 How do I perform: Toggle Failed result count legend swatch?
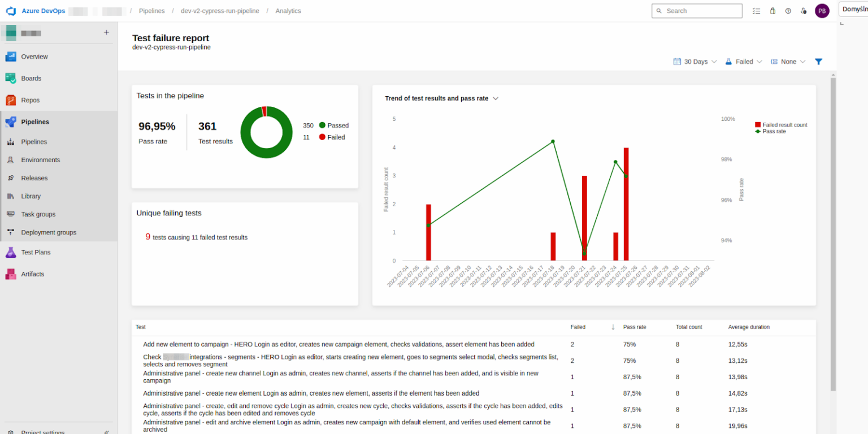[758, 125]
